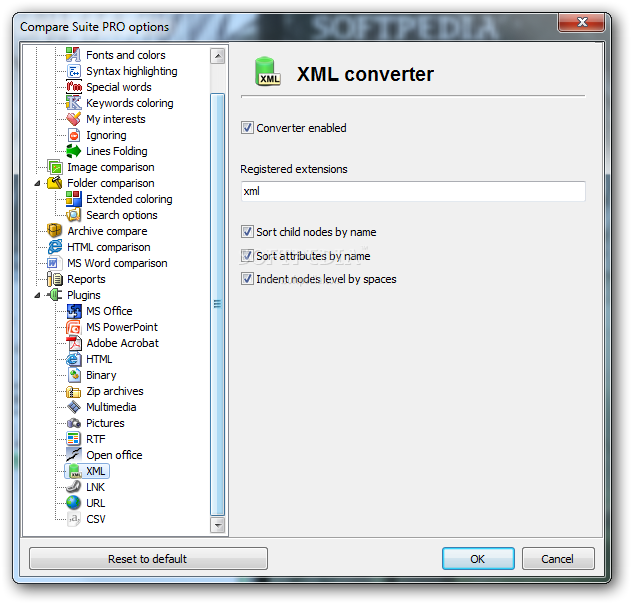Toggle the Converter enabled checkbox
This screenshot has width=632, height=604.
[247, 128]
